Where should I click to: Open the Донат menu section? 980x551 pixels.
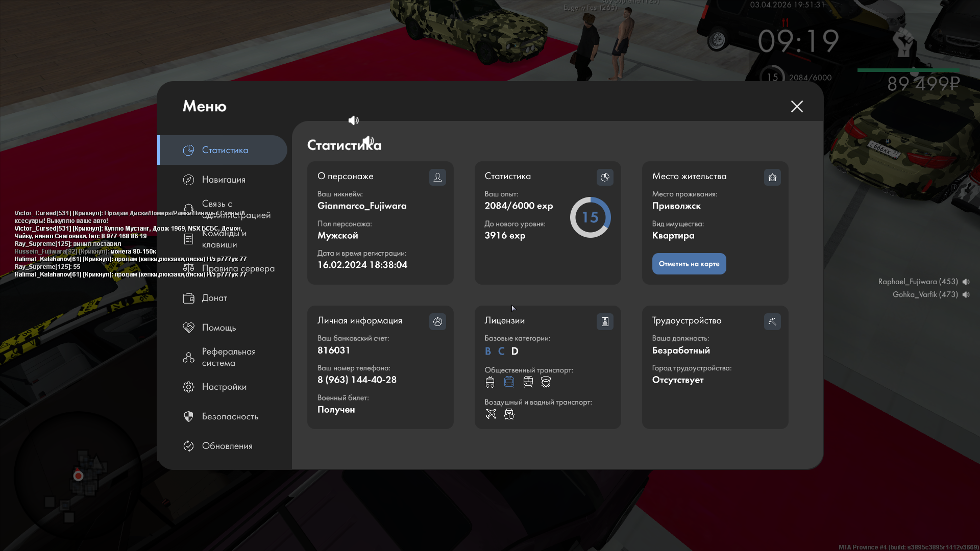pyautogui.click(x=214, y=298)
